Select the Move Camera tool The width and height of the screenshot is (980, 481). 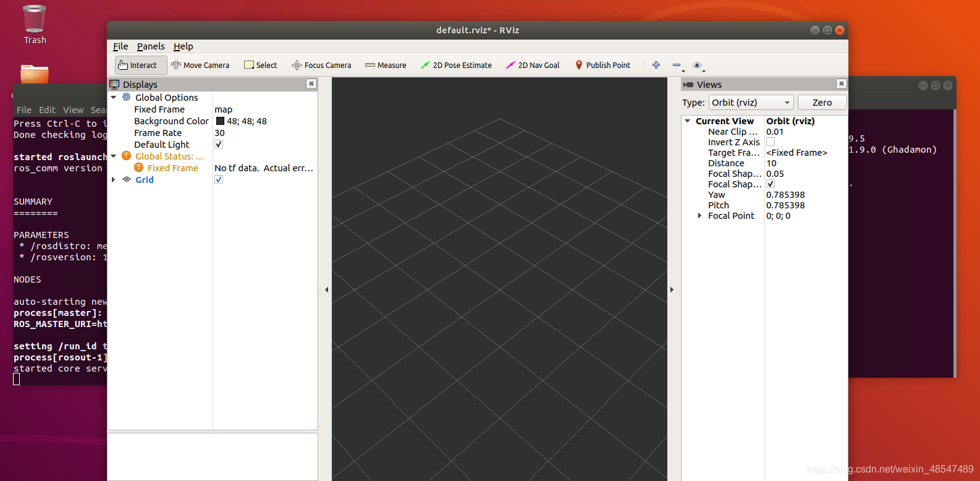[x=200, y=65]
